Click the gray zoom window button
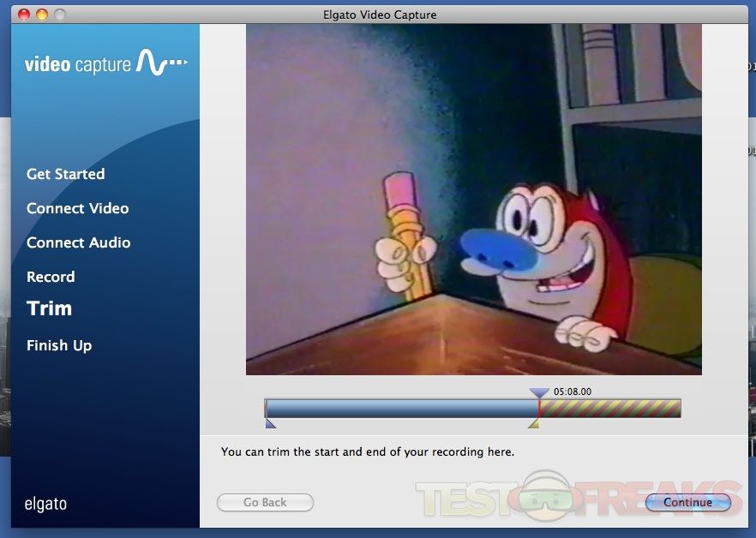The height and width of the screenshot is (538, 756). coord(59,15)
